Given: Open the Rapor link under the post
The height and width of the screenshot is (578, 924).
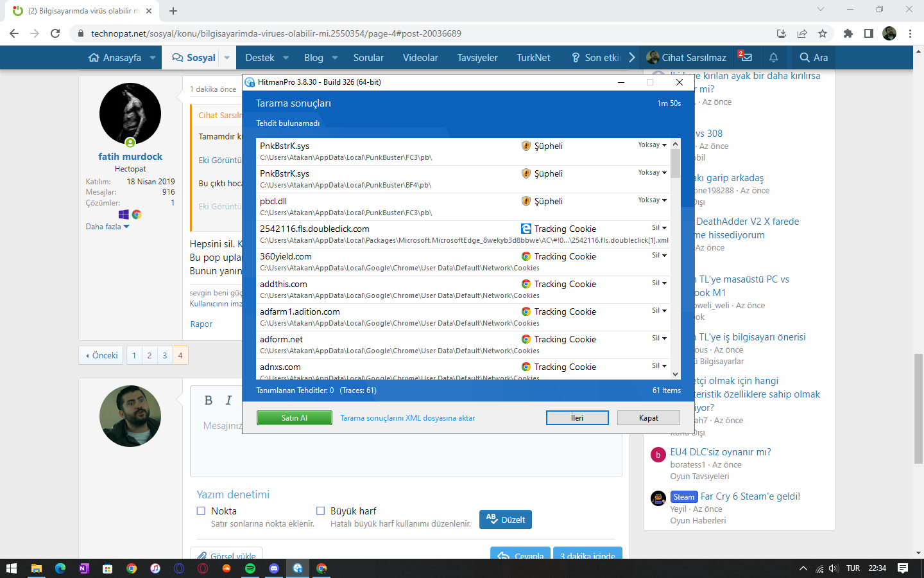Looking at the screenshot, I should [201, 324].
